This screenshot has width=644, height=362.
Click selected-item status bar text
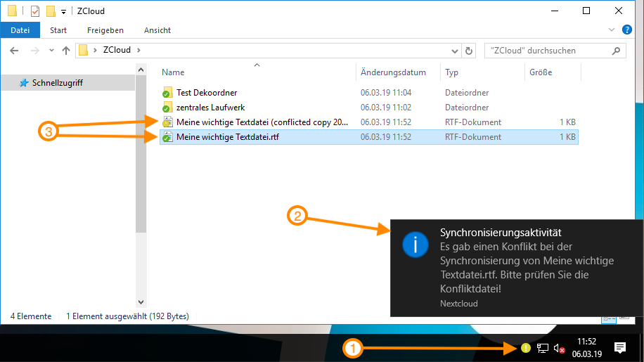point(127,316)
